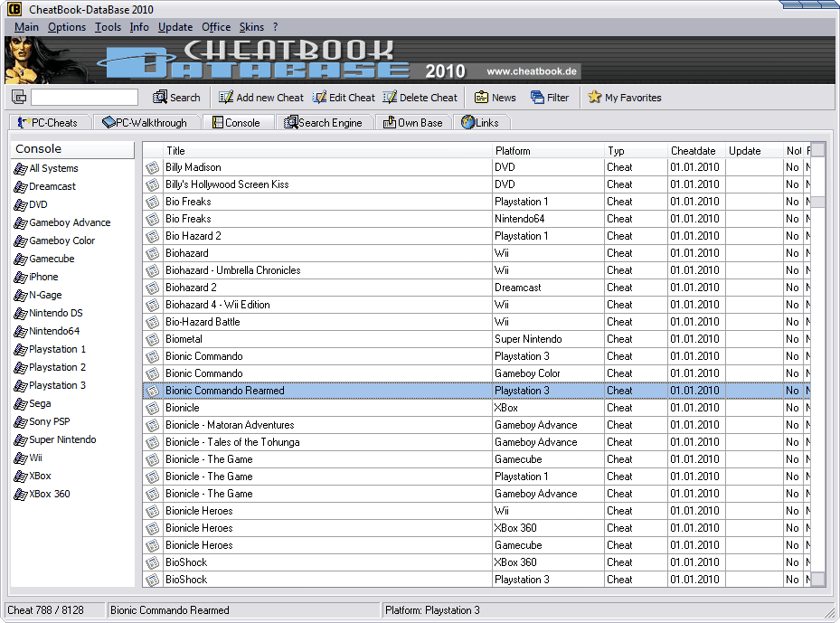Select Super Nintendo in sidebar
Screen dimensions: 840x623
pyautogui.click(x=54, y=439)
